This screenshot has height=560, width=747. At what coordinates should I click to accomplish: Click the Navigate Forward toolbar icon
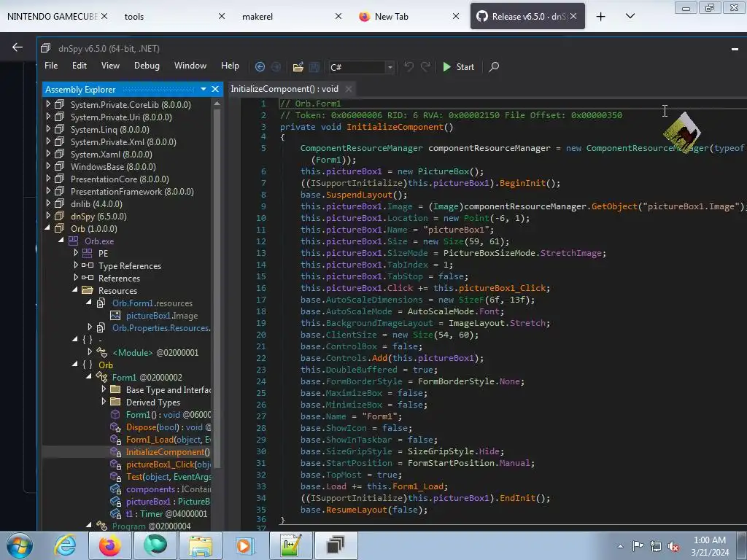276,66
